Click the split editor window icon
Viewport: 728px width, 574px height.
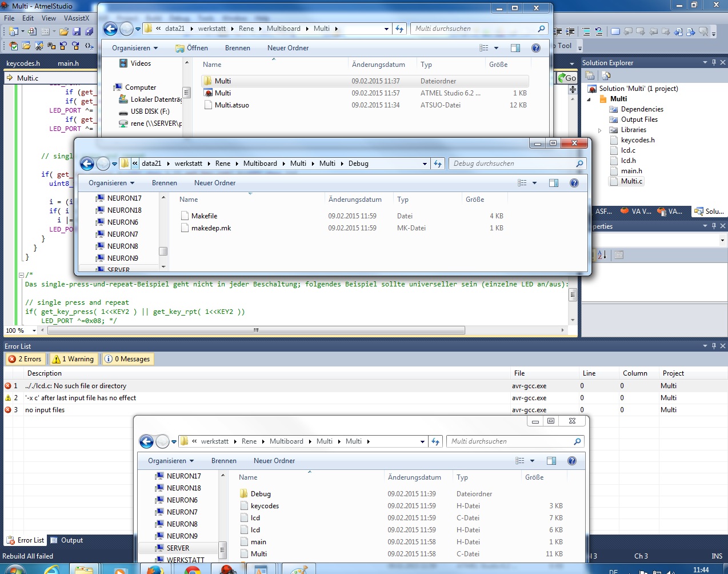point(573,90)
